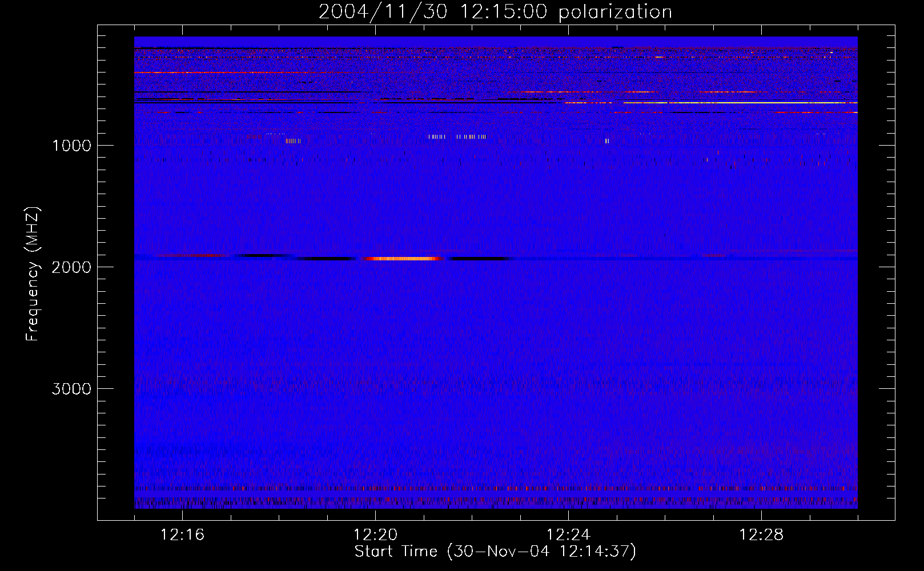Click the "12:28" time tick label

(x=761, y=535)
